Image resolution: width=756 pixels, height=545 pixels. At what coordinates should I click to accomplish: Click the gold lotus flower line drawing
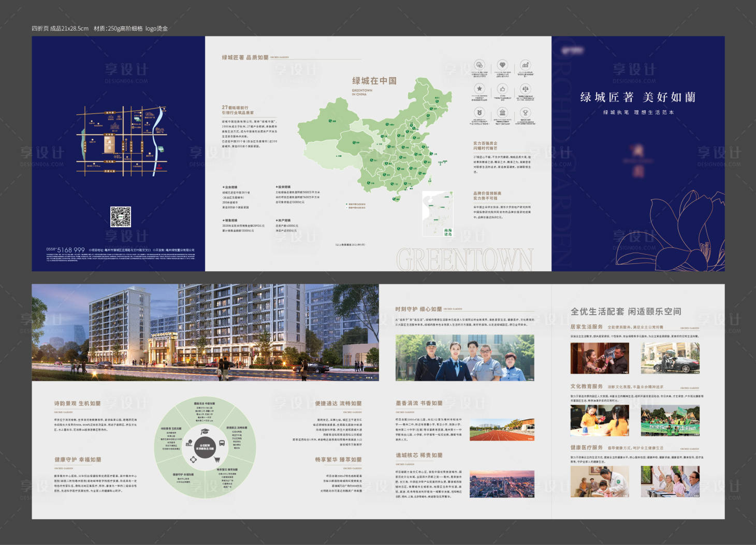coord(671,230)
